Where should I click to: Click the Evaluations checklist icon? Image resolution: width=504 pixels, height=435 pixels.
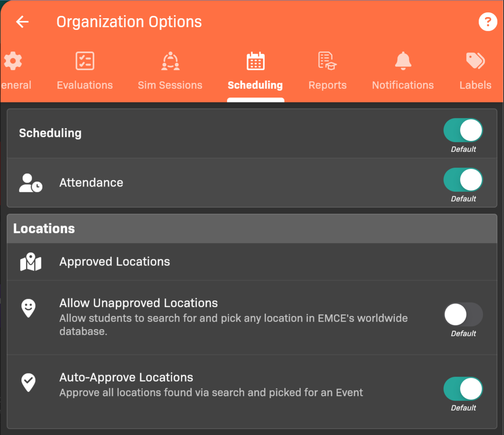tap(85, 61)
